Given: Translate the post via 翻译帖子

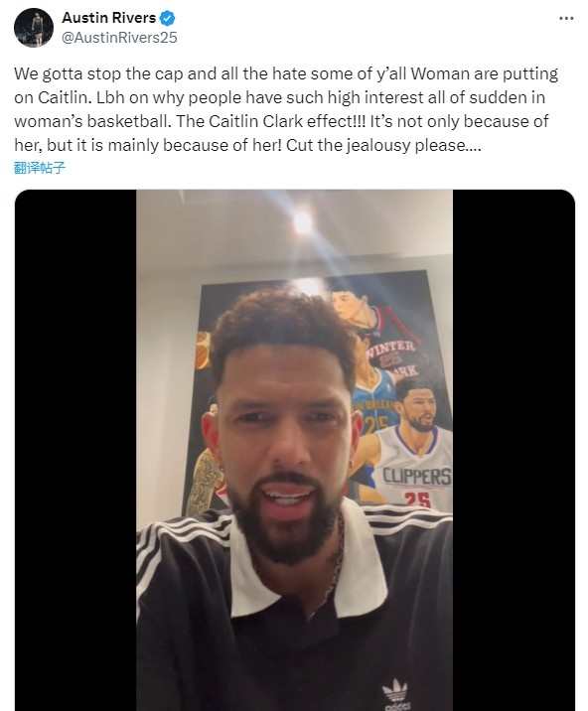Looking at the screenshot, I should 40,168.
